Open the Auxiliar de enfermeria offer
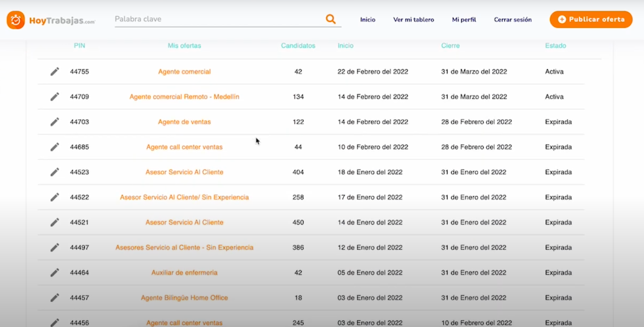Image resolution: width=644 pixels, height=327 pixels. coord(184,272)
